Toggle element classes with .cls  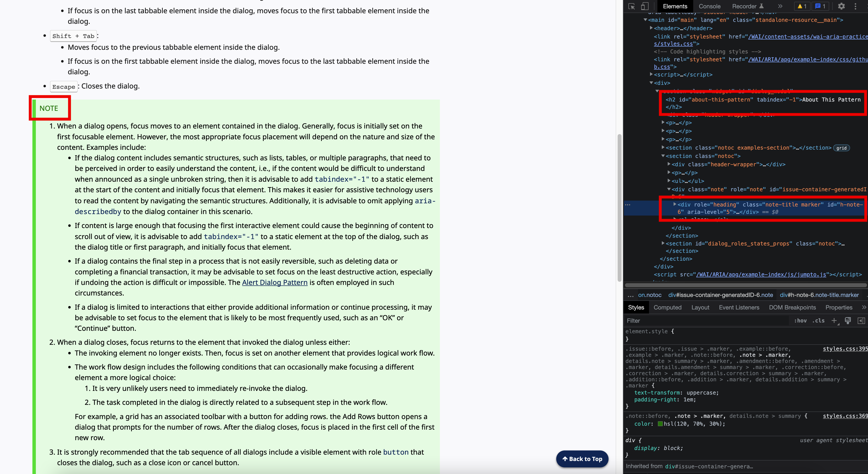tap(818, 320)
